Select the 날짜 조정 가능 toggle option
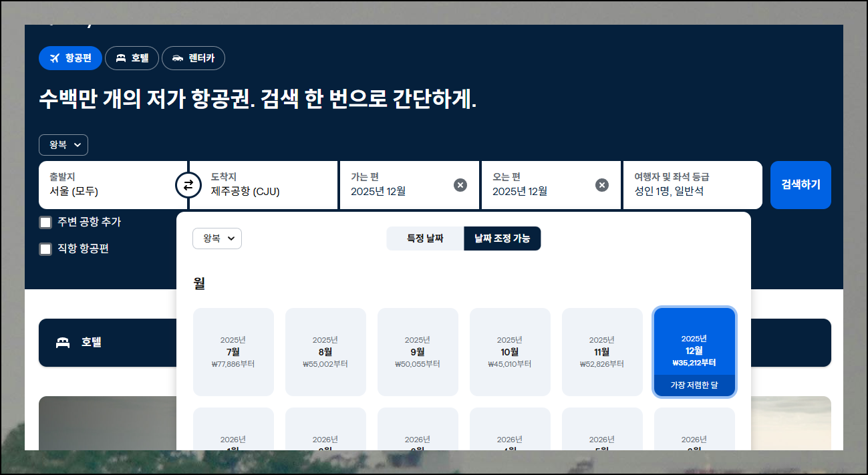868x475 pixels. click(502, 239)
